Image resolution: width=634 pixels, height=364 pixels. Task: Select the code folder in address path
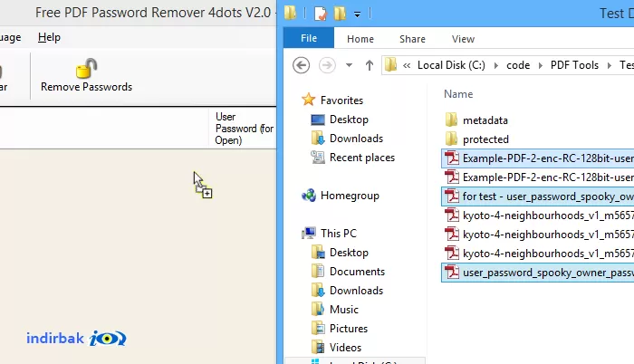coord(518,65)
